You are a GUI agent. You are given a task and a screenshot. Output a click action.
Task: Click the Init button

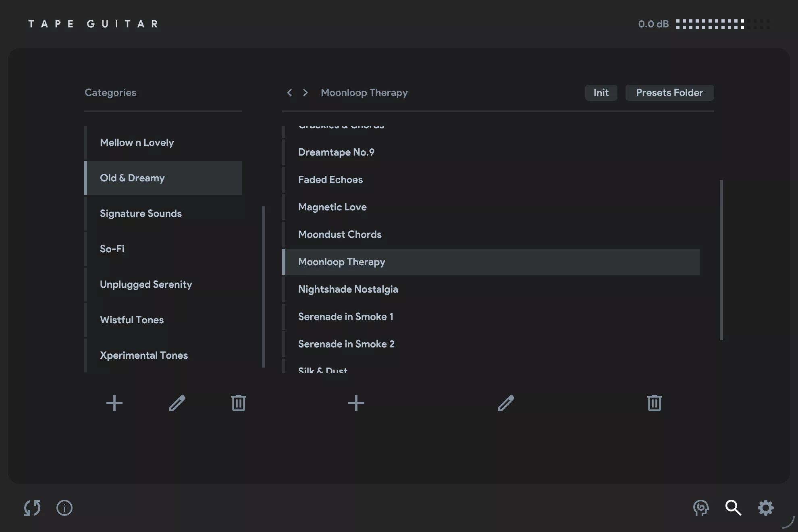[601, 92]
